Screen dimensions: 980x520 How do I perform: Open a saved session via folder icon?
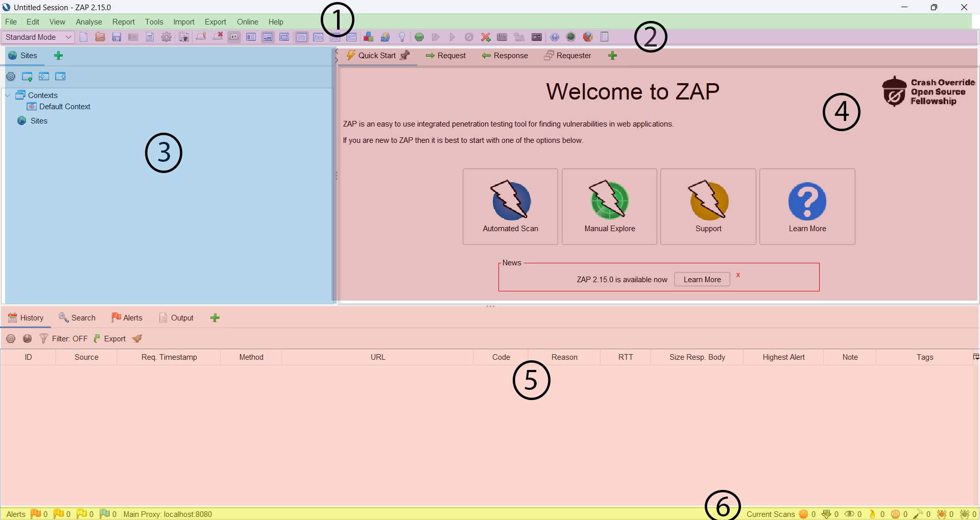point(100,37)
